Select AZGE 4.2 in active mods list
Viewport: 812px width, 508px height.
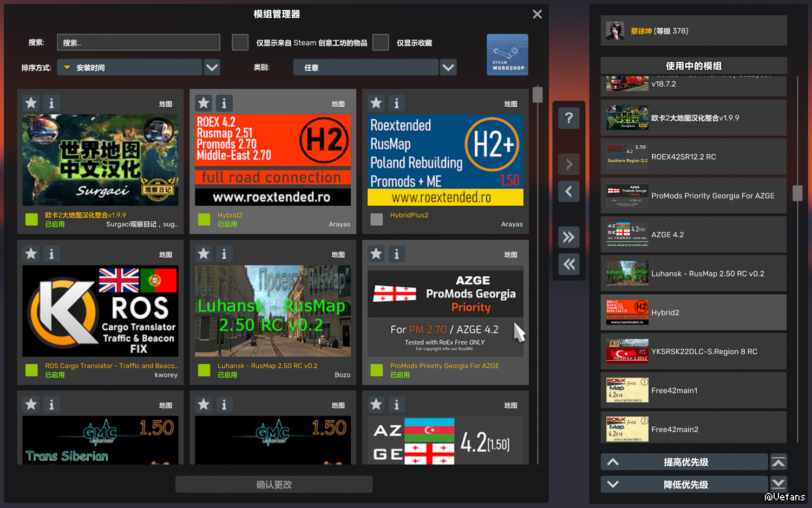[x=693, y=235]
